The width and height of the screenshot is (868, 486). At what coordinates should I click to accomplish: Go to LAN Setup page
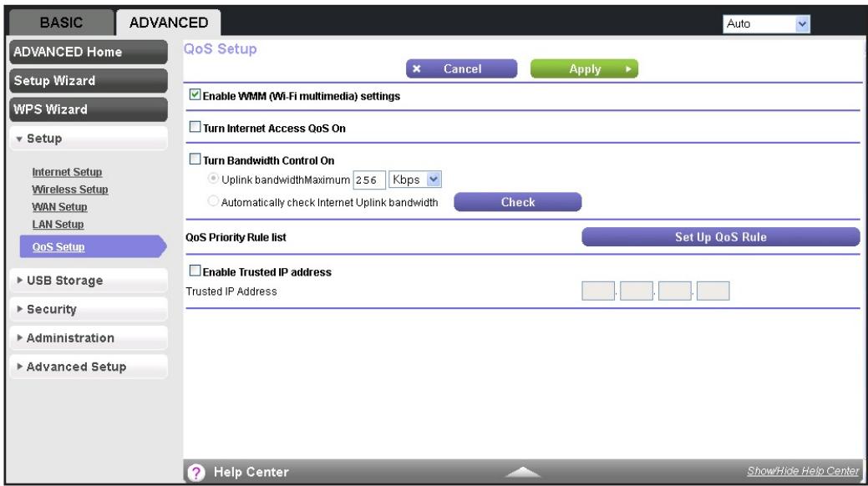58,224
